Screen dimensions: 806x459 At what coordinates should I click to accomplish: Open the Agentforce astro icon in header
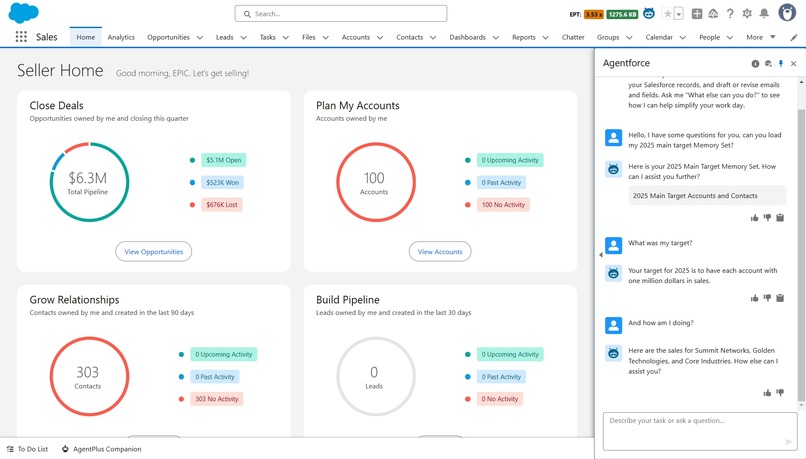pyautogui.click(x=649, y=14)
